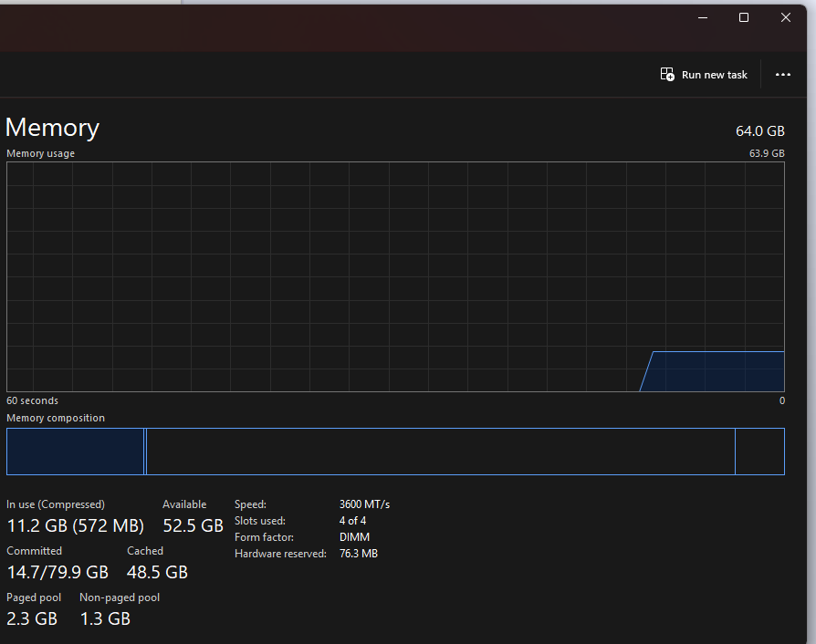Click the 60 seconds axis label
The width and height of the screenshot is (816, 644).
point(32,400)
